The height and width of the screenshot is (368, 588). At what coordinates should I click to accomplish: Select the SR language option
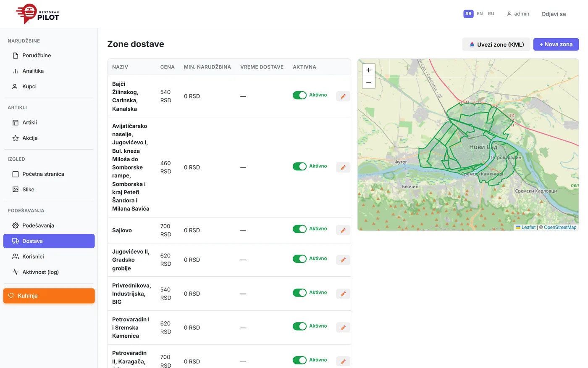click(x=468, y=14)
